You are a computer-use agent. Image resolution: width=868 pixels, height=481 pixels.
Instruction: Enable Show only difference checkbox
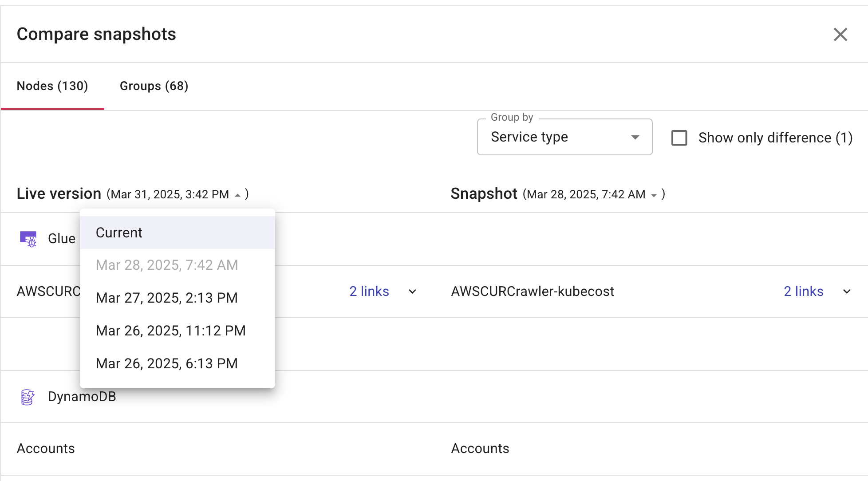(679, 138)
